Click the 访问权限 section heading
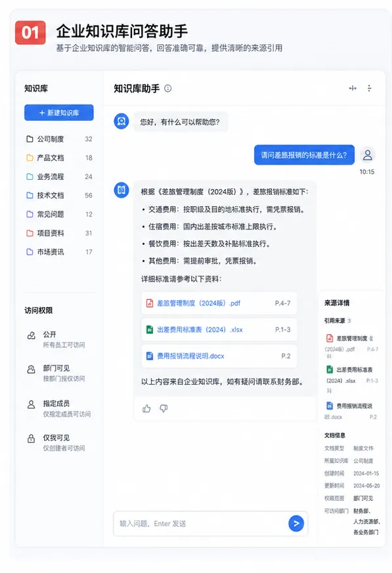 tap(38, 310)
